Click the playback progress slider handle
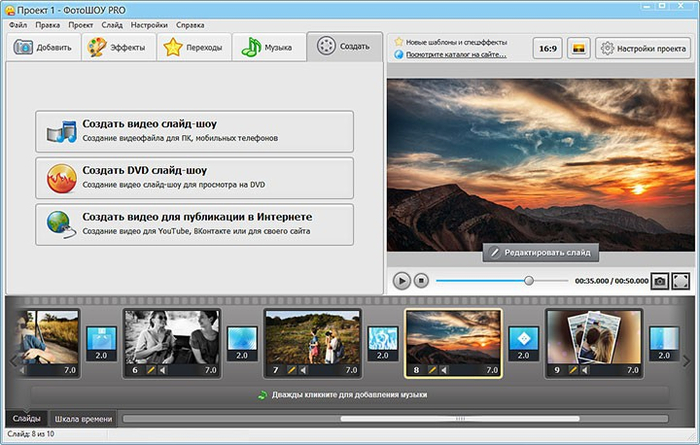This screenshot has width=700, height=445. coord(529,281)
